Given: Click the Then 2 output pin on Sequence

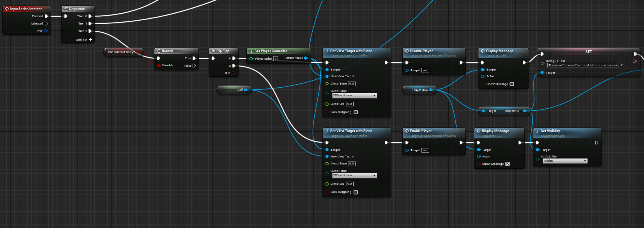Looking at the screenshot, I should (x=90, y=31).
